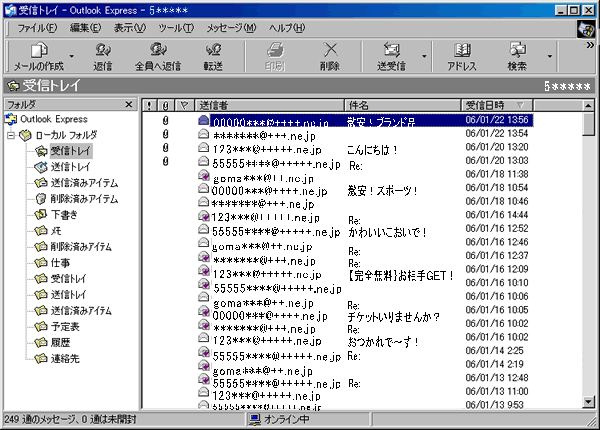Image resolution: width=600 pixels, height=430 pixels.
Task: Select the 受信トレイ folder under ローカル フォルダ
Action: (x=70, y=151)
